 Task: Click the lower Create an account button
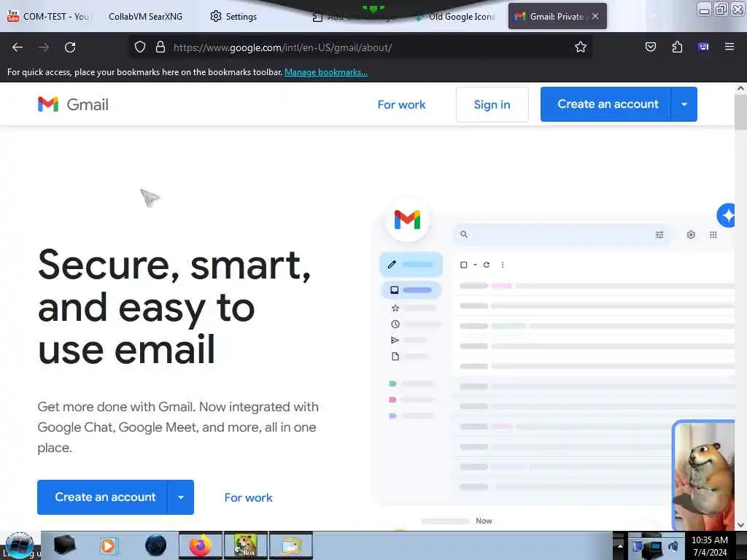pos(102,497)
